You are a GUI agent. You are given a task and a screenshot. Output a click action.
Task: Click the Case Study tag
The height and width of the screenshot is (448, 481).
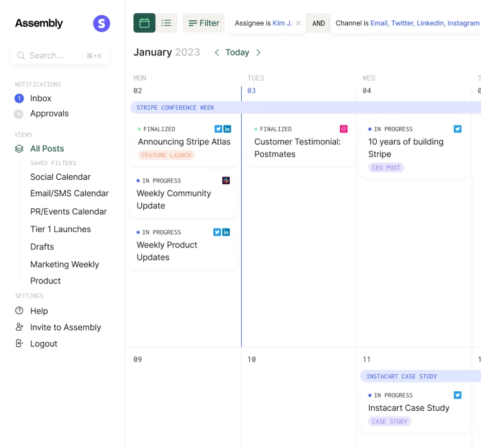tap(389, 421)
